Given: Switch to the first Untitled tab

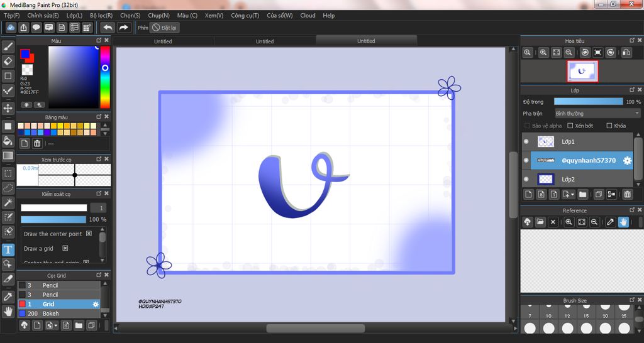Looking at the screenshot, I should coord(163,41).
